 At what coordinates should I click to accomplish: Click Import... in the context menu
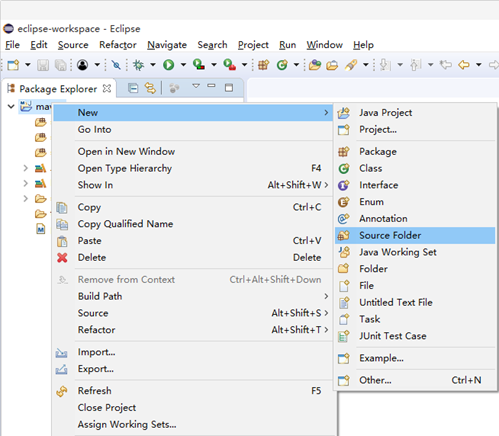coord(193,352)
